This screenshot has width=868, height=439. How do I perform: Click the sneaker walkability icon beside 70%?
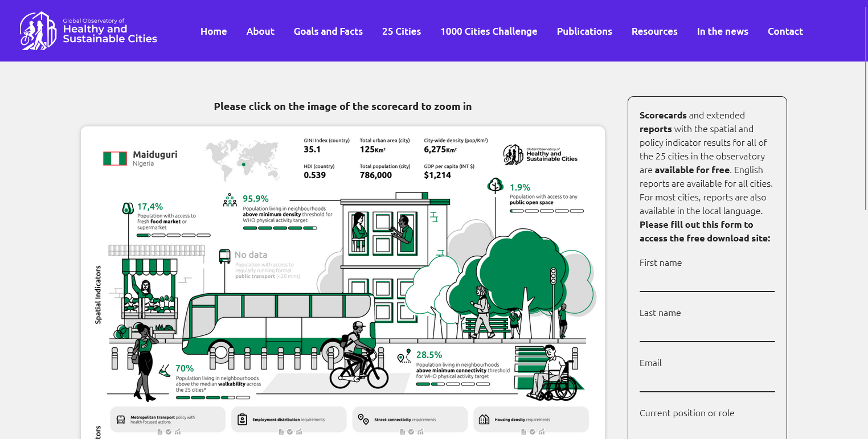pos(164,371)
